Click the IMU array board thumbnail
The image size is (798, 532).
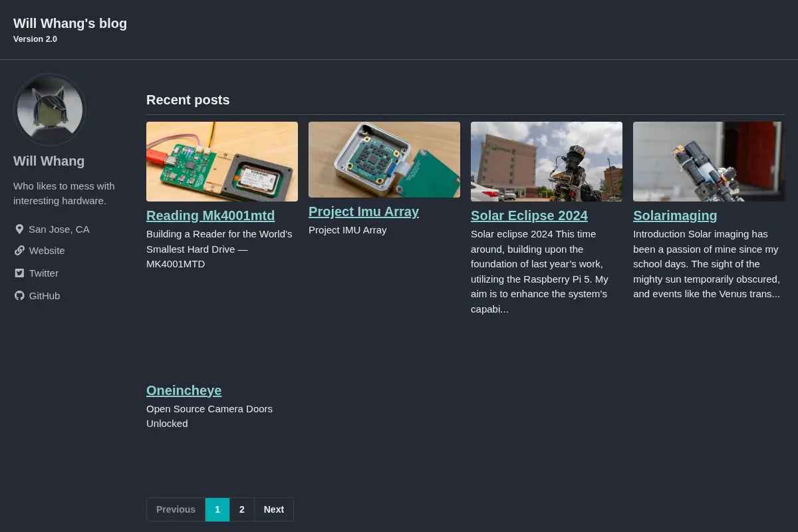tap(384, 160)
